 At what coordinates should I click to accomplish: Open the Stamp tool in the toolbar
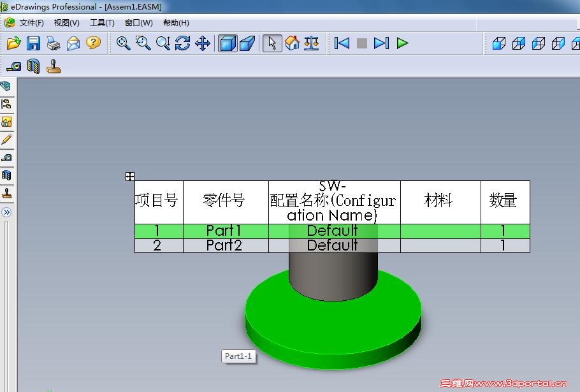pos(54,66)
